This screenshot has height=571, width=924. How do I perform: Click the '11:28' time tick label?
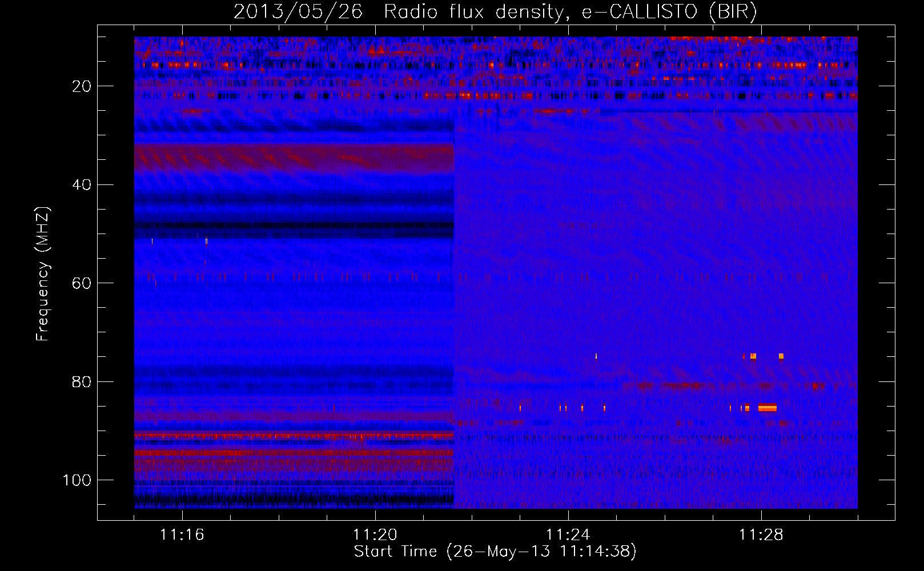coord(761,535)
